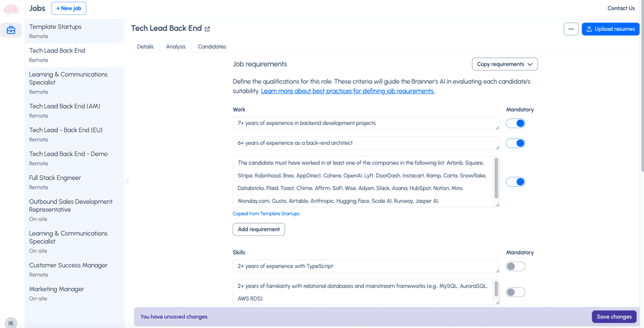Switch to the Candidates tab
Viewport: 644px width, 328px height.
pyautogui.click(x=212, y=46)
